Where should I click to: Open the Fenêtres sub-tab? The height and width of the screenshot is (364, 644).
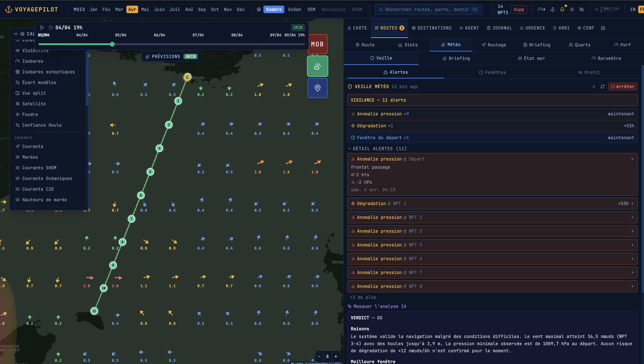(492, 72)
